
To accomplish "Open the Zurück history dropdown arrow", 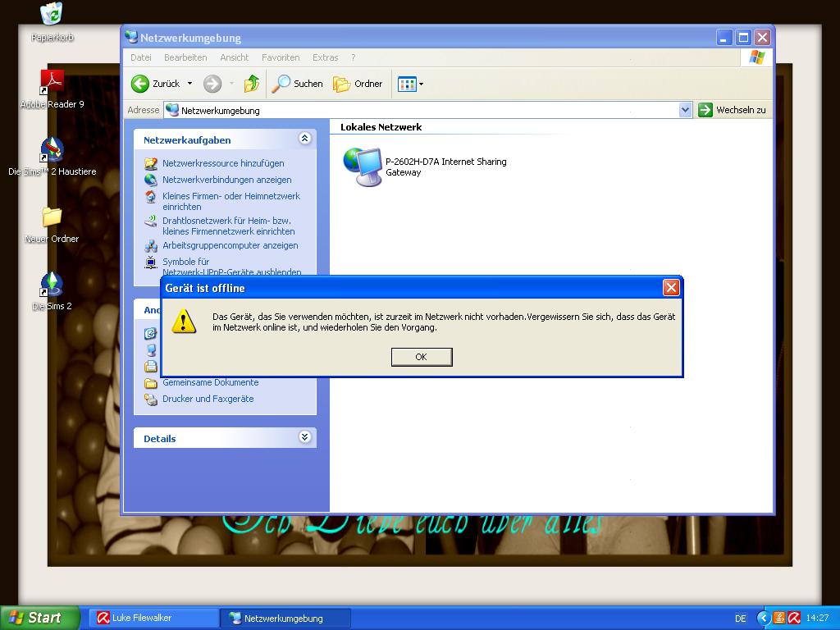I will [x=189, y=84].
